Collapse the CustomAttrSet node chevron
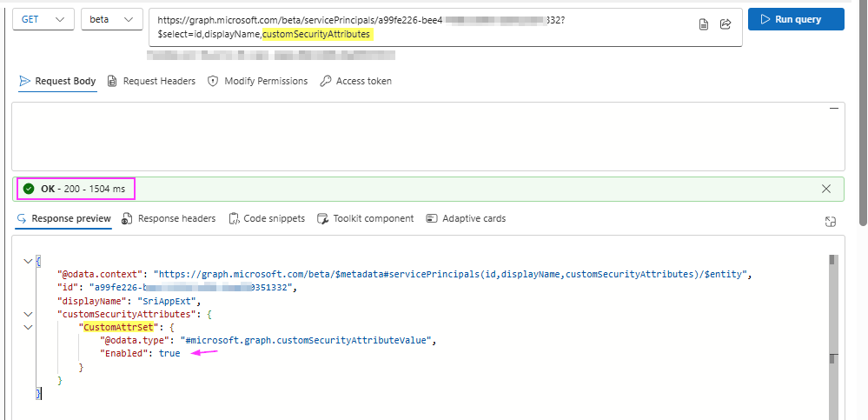This screenshot has width=868, height=420. pos(28,328)
